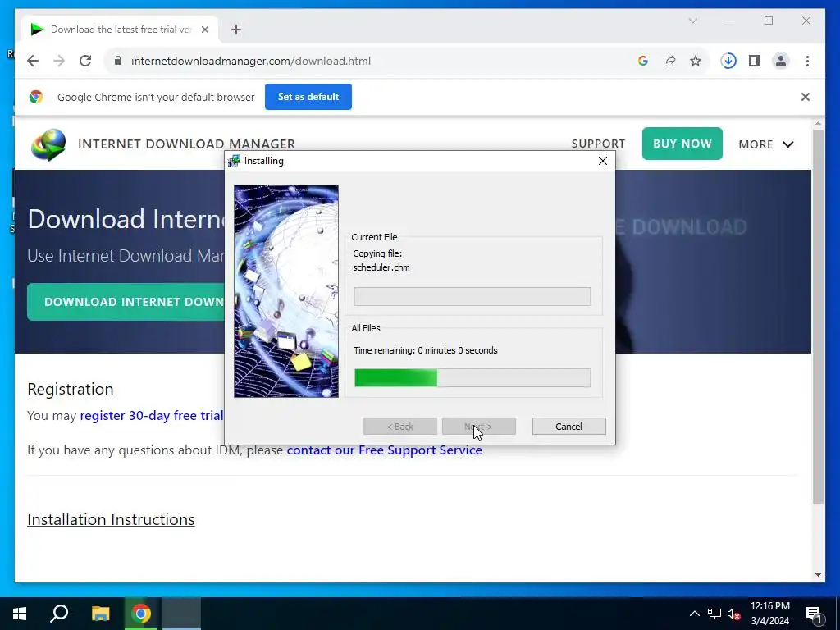Open the notification center icon
The width and height of the screenshot is (840, 630).
(814, 615)
